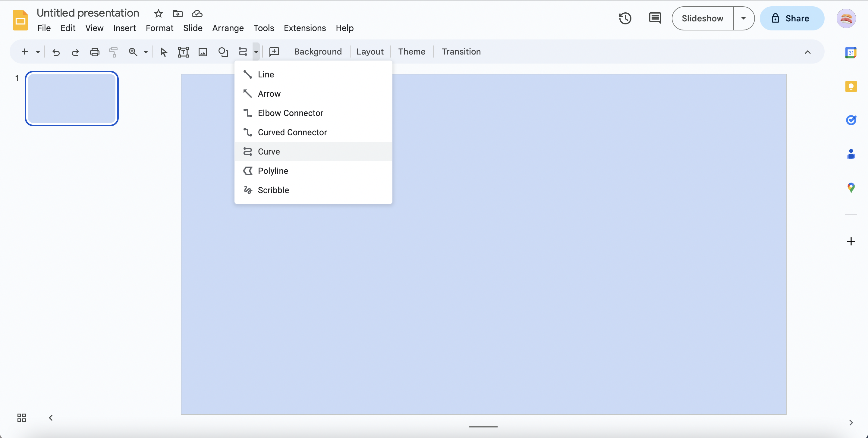
Task: Open Google Maps in the side panel
Action: pyautogui.click(x=851, y=188)
